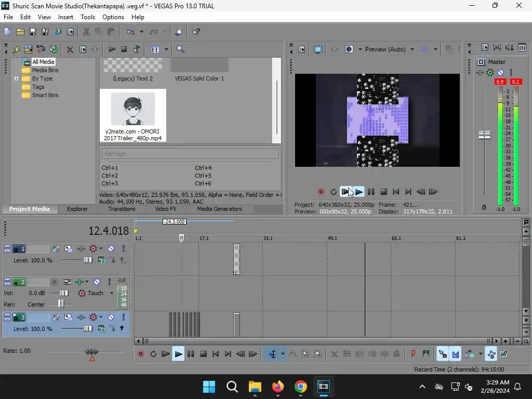The width and height of the screenshot is (532, 399).
Task: Click timeline Play button
Action: click(x=178, y=354)
